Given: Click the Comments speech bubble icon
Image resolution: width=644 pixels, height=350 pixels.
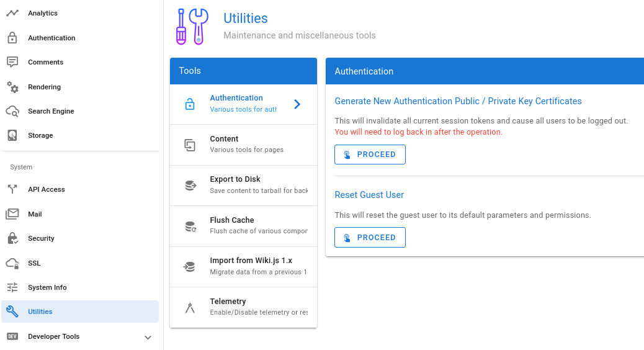Looking at the screenshot, I should coord(12,62).
